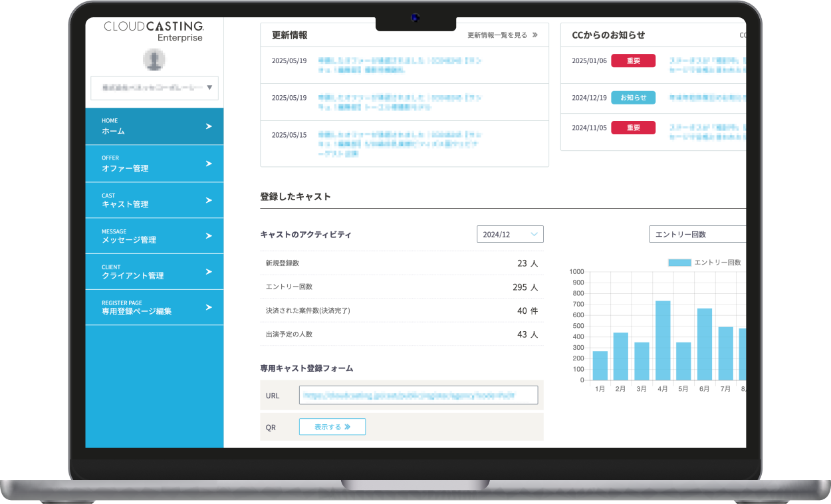The image size is (831, 504).
Task: Open the エントリー回数 chart metric dropdown
Action: [x=697, y=234]
